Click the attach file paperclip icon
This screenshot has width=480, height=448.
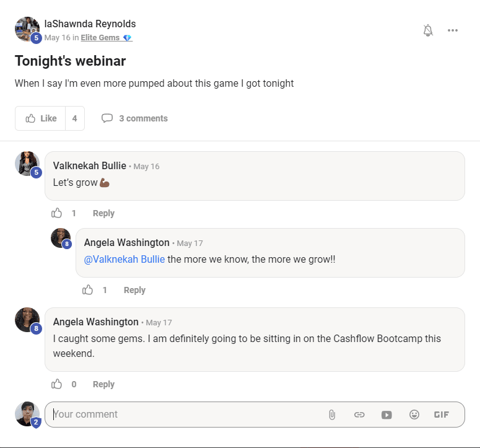[332, 415]
